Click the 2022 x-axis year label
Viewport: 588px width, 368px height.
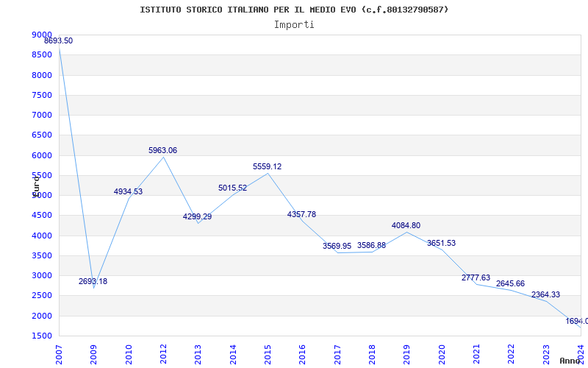click(511, 354)
